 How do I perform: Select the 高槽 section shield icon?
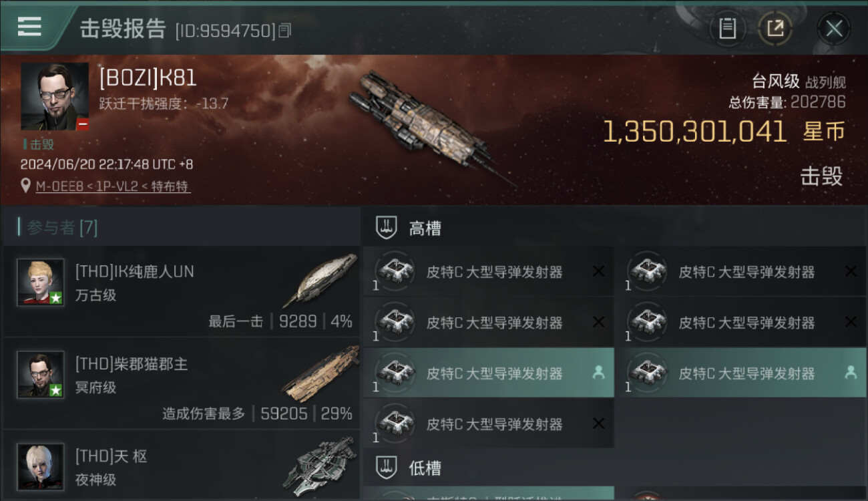pos(387,228)
